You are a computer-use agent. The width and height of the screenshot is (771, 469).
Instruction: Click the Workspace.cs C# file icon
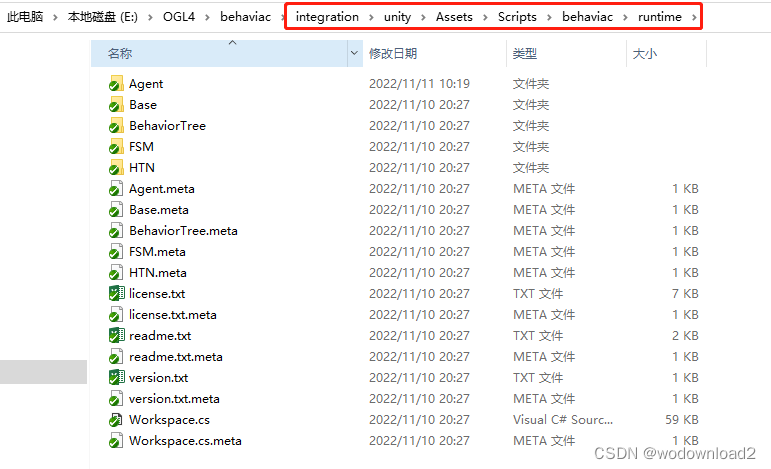pyautogui.click(x=116, y=420)
